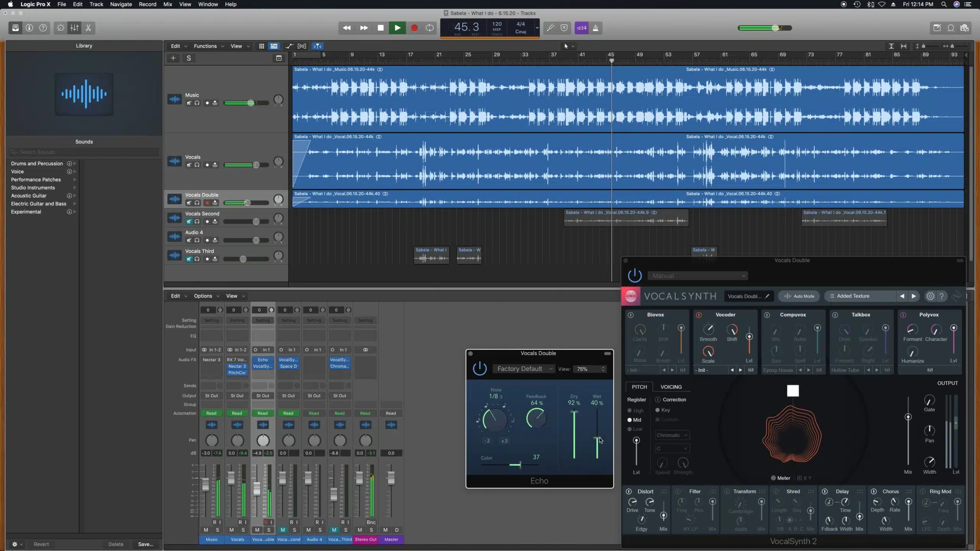Toggle Cycle mode button
The image size is (980, 551).
pyautogui.click(x=430, y=28)
